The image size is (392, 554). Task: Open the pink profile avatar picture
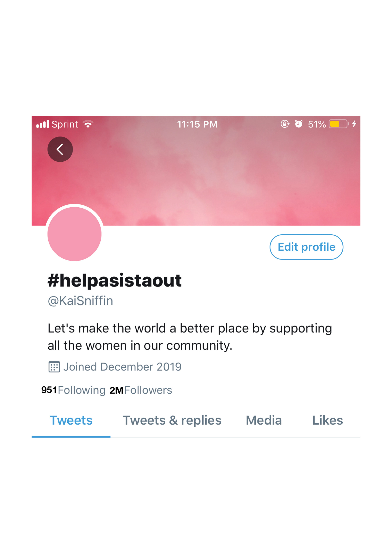pos(74,234)
